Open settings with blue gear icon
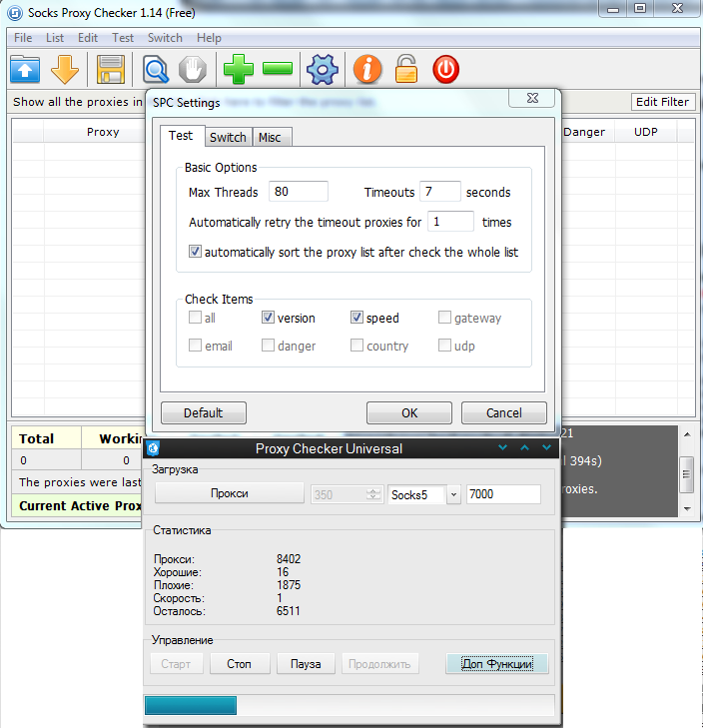Screen dimensions: 703x728 [323, 69]
